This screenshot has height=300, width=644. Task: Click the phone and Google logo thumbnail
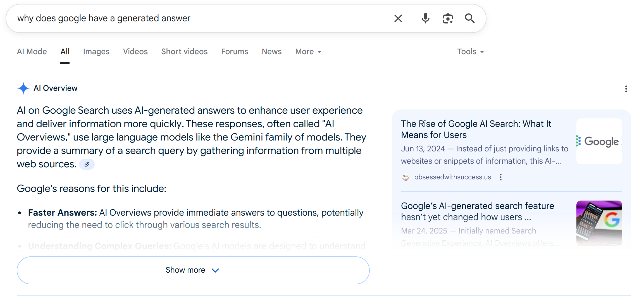[599, 223]
